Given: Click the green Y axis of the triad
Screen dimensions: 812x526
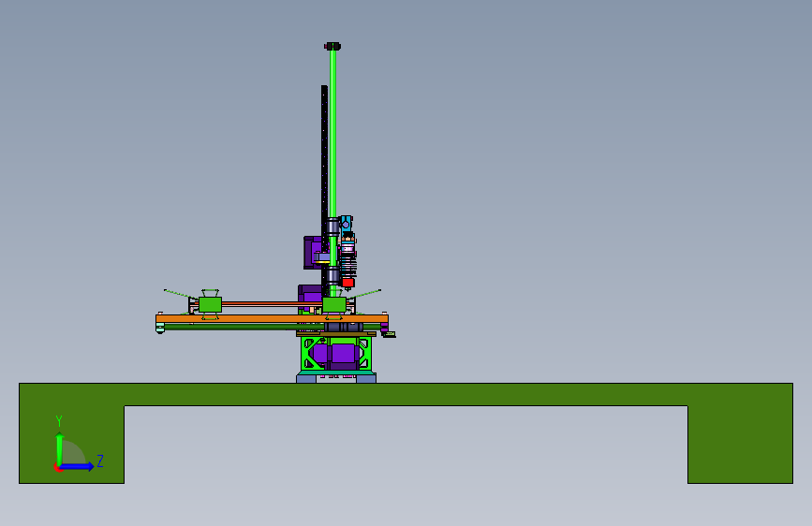Looking at the screenshot, I should coord(60,448).
